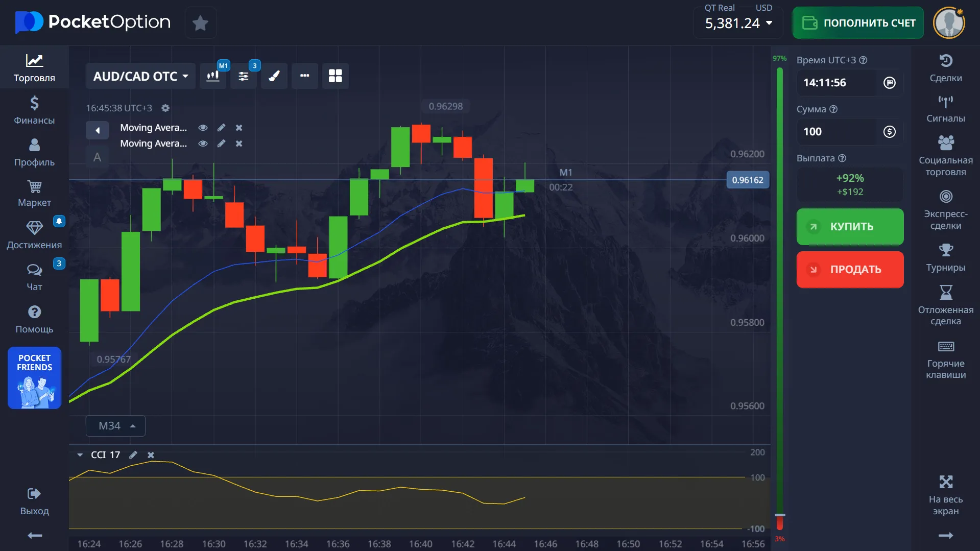Viewport: 980px width, 551px height.
Task: Toggle visibility of second Moving Average
Action: 203,143
